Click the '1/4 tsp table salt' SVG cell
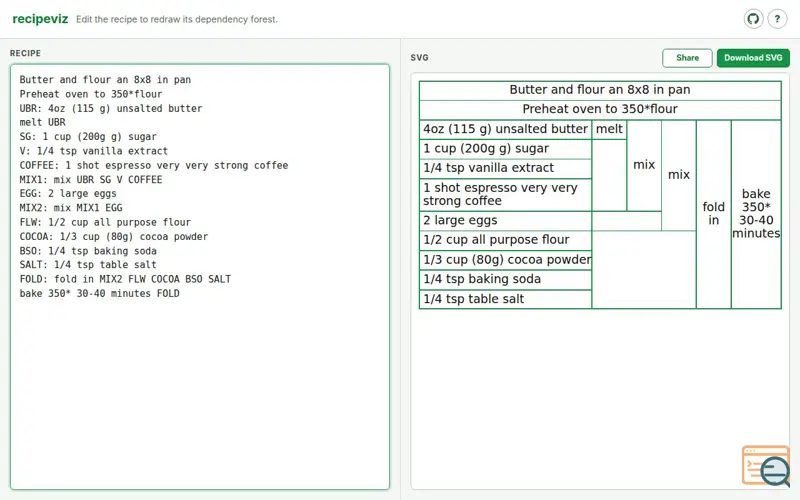This screenshot has height=500, width=800. click(x=506, y=299)
